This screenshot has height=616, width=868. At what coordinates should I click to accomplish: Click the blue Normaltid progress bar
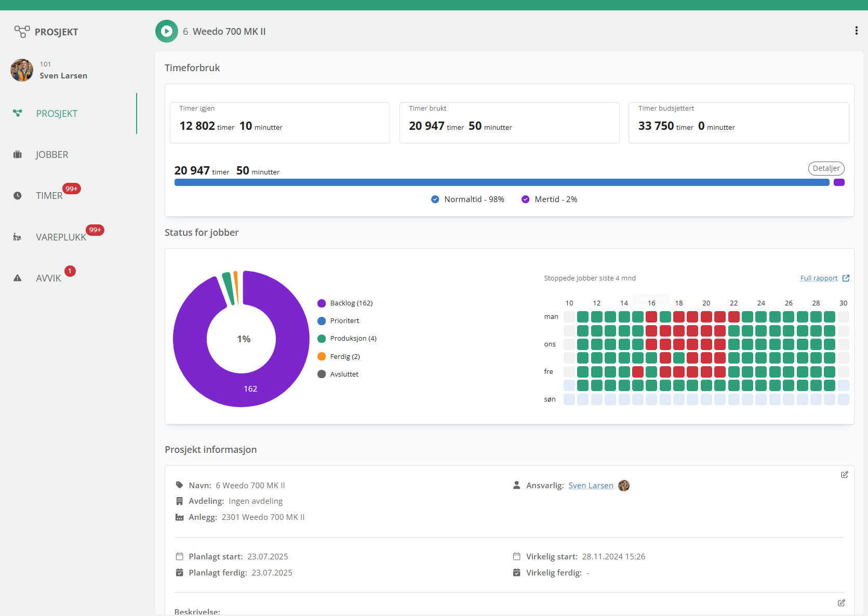coord(502,182)
